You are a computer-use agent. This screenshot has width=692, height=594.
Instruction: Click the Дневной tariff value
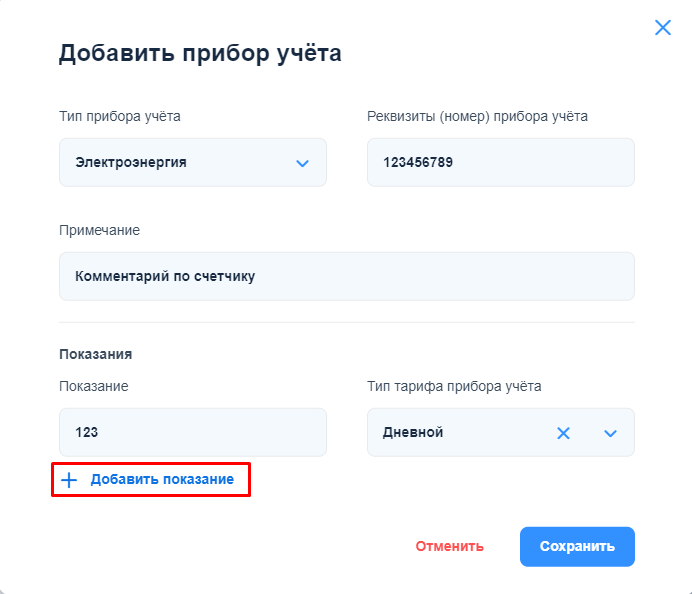[413, 433]
